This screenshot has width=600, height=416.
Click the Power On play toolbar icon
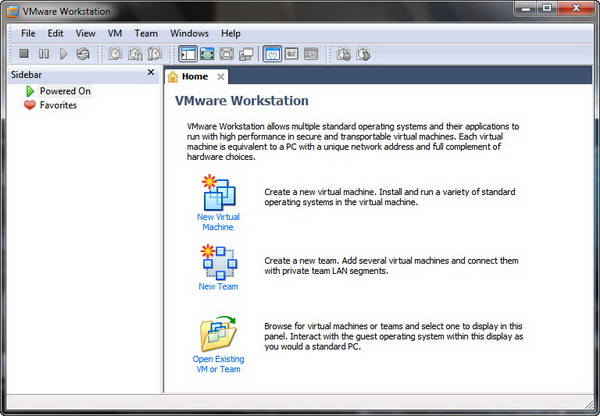tap(64, 54)
